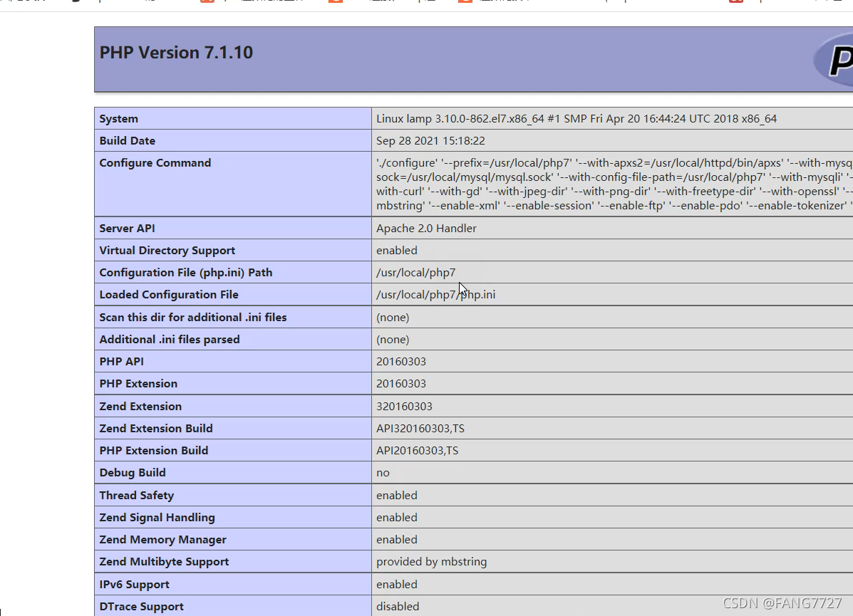853x616 pixels.
Task: Select 'Additional .ini files parsed' label
Action: click(x=170, y=340)
